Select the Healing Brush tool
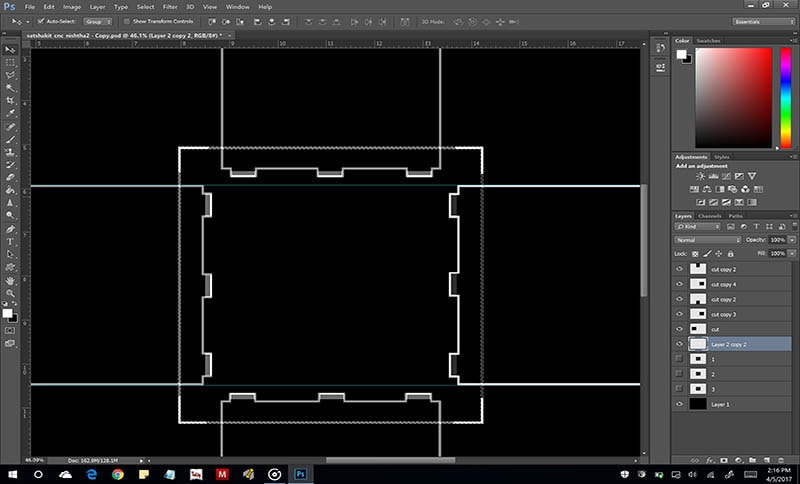This screenshot has height=484, width=800. click(10, 126)
